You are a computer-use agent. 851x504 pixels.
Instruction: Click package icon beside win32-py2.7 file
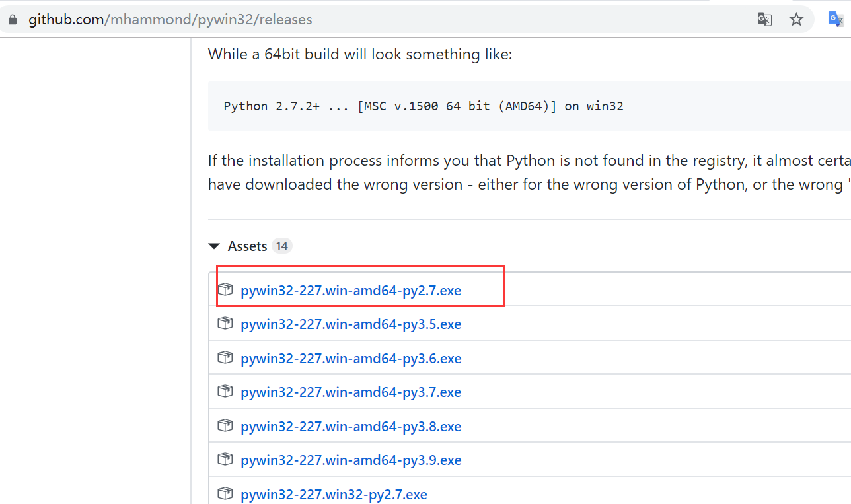coord(225,493)
